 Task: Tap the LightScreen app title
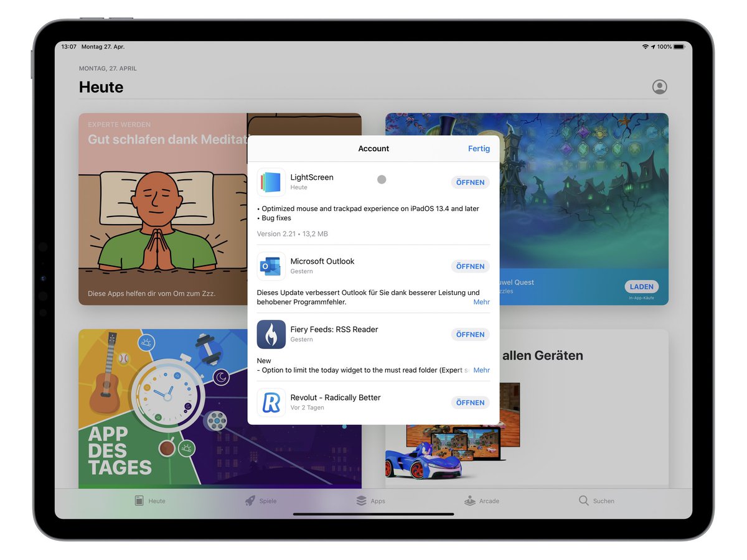312,177
